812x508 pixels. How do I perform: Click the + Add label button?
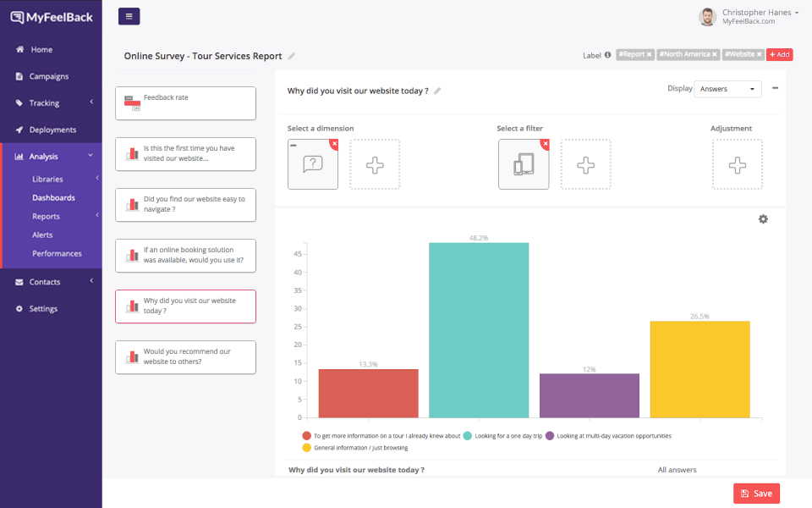pyautogui.click(x=778, y=53)
